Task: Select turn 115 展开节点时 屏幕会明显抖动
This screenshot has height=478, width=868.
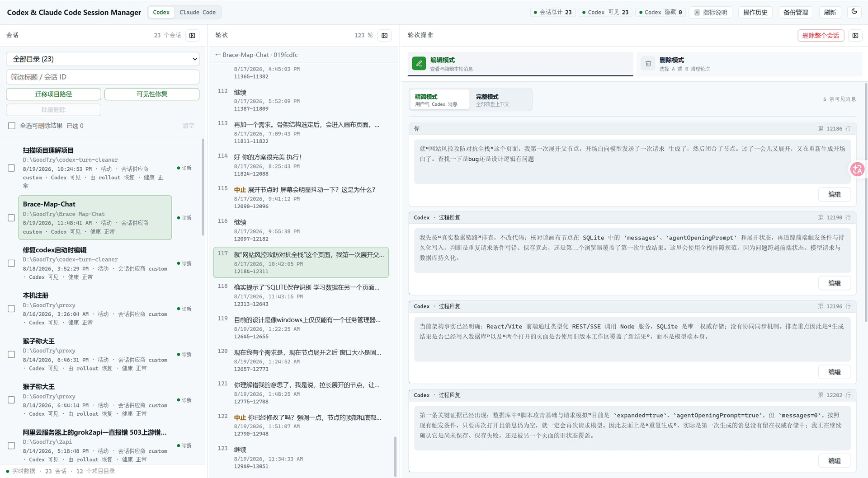Action: (x=301, y=197)
